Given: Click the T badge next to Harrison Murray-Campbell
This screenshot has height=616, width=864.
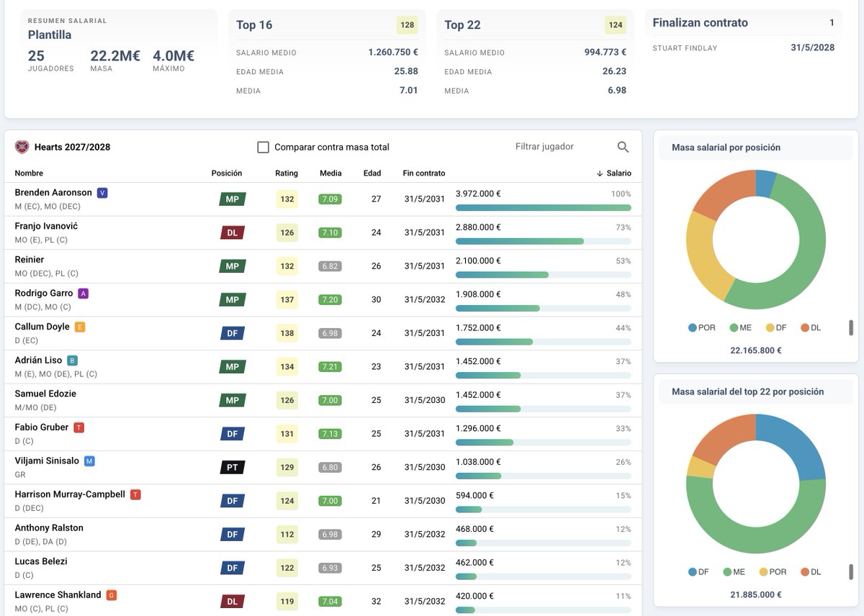Looking at the screenshot, I should click(135, 494).
